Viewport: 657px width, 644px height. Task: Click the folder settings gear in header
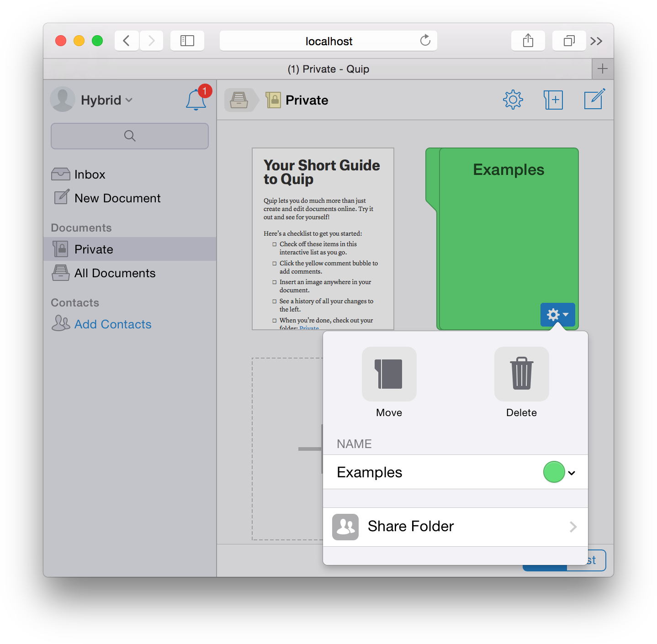513,100
